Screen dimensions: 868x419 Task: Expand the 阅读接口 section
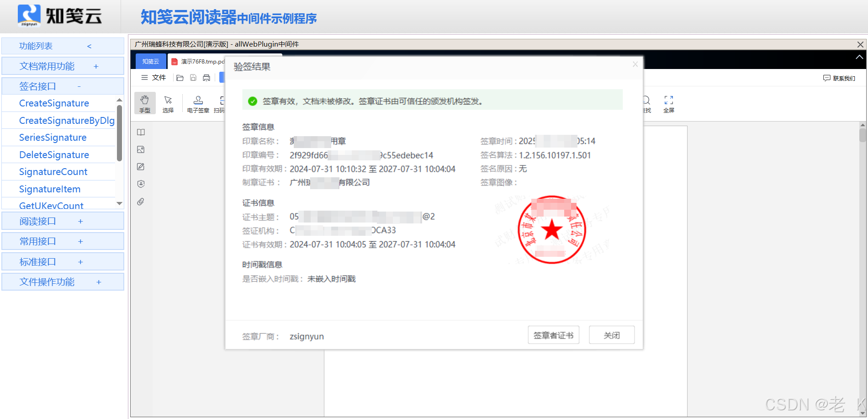(63, 221)
